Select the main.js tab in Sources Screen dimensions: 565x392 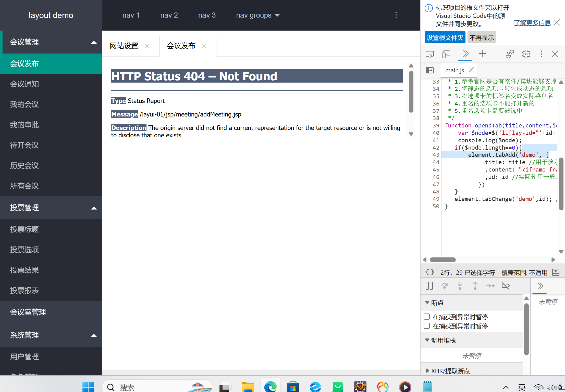pos(454,70)
